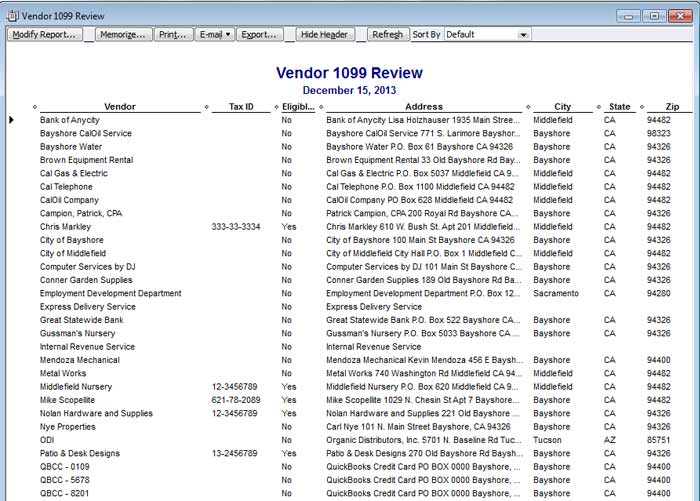Click the Zip column header
Viewport: 700px width, 501px height.
(x=672, y=107)
